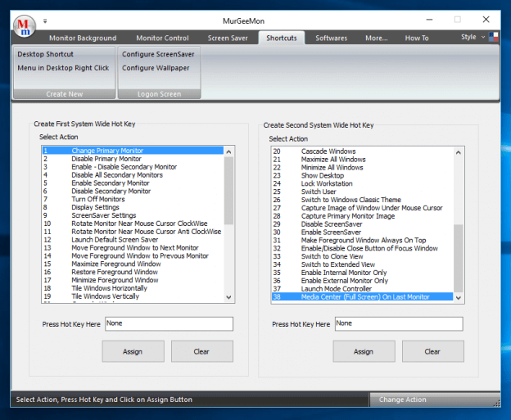Choose Menu in Desktop Right Click
The height and width of the screenshot is (420, 511).
point(63,68)
